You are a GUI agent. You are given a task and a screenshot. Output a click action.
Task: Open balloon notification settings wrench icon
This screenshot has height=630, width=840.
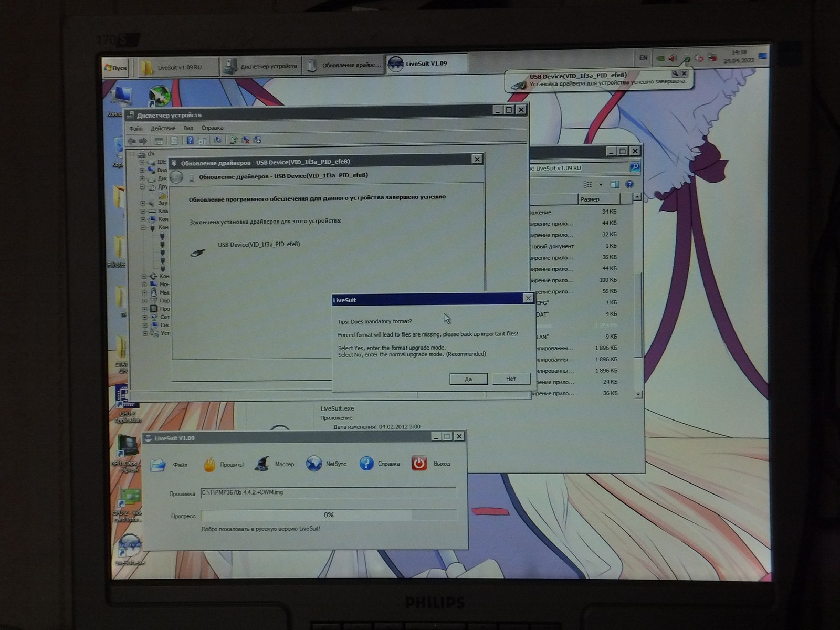click(675, 73)
